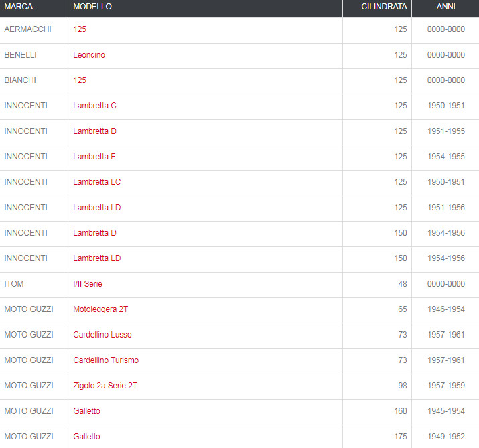Click the 125 displacement in the Leoncino row
This screenshot has height=448, width=479.
point(401,55)
